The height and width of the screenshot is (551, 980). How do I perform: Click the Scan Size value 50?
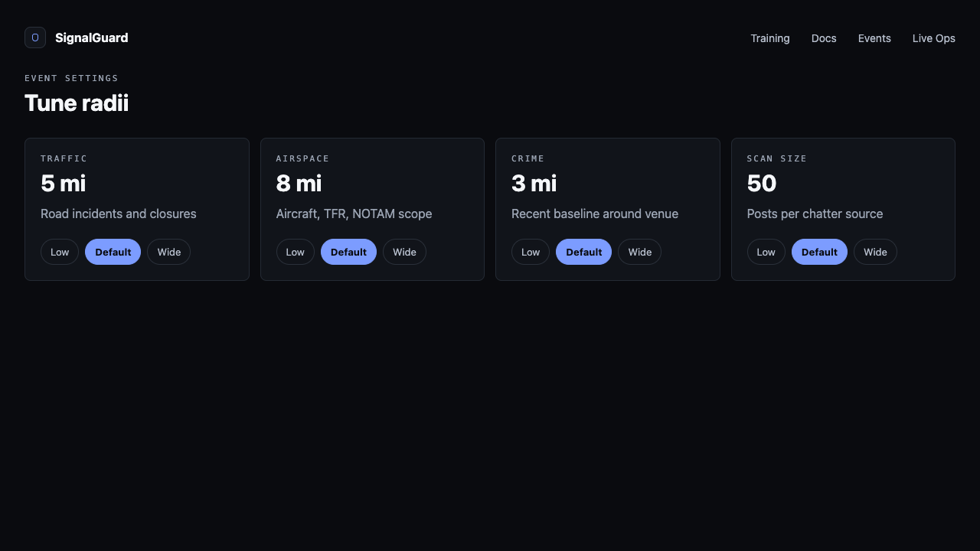click(762, 184)
